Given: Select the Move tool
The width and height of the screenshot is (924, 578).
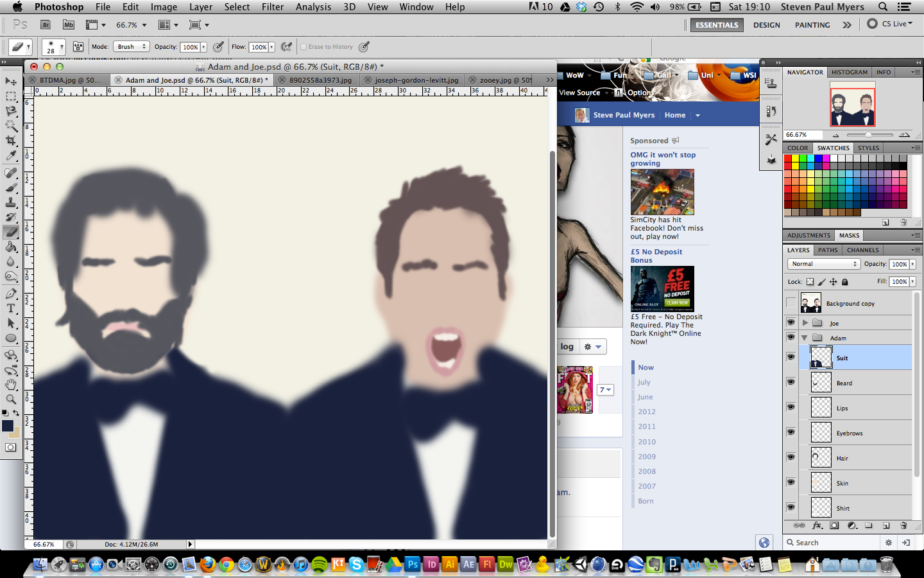Looking at the screenshot, I should click(x=11, y=81).
